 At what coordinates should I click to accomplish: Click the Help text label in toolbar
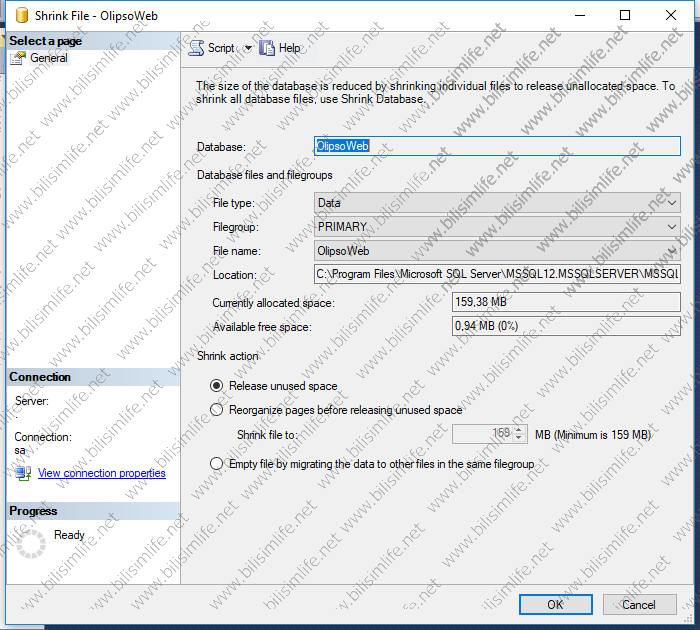[289, 48]
